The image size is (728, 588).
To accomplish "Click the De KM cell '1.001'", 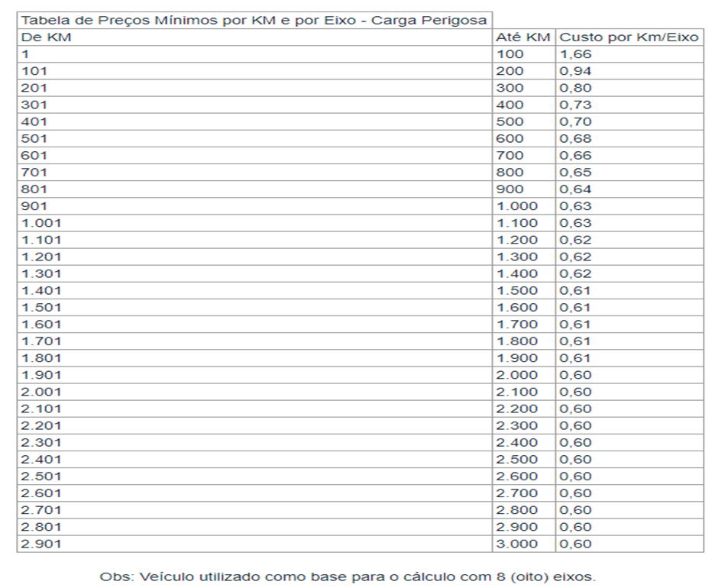I will click(254, 223).
